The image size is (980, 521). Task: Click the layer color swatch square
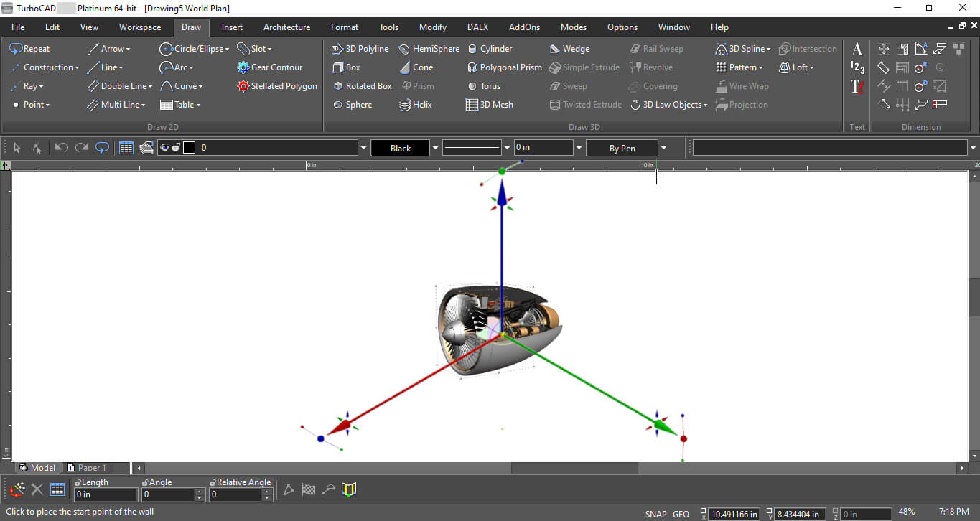[x=189, y=148]
